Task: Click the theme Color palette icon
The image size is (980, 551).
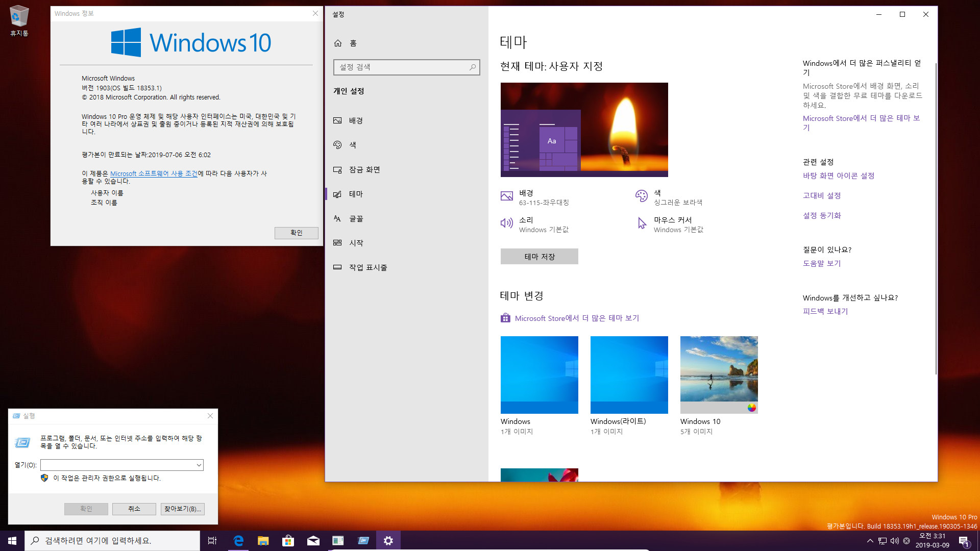Action: point(642,196)
